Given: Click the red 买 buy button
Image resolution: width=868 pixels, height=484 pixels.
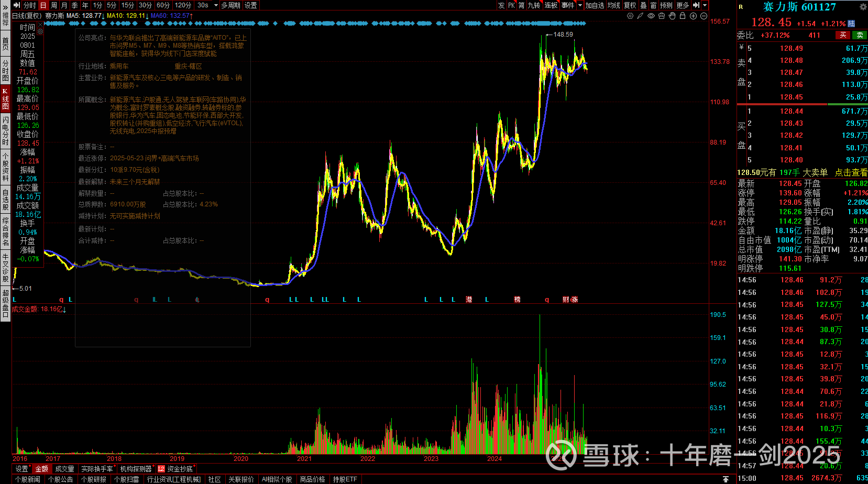Looking at the screenshot, I should coord(843,35).
